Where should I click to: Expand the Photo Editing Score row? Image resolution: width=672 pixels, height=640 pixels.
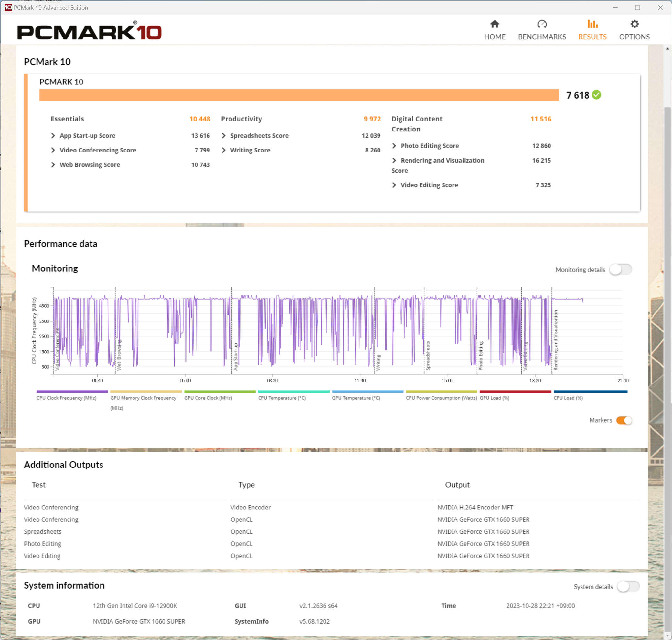point(394,146)
